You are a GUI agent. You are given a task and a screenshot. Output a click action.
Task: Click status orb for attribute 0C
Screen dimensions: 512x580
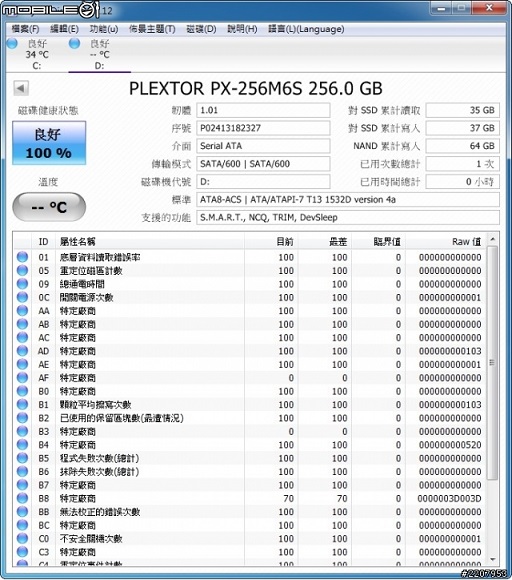click(x=22, y=297)
